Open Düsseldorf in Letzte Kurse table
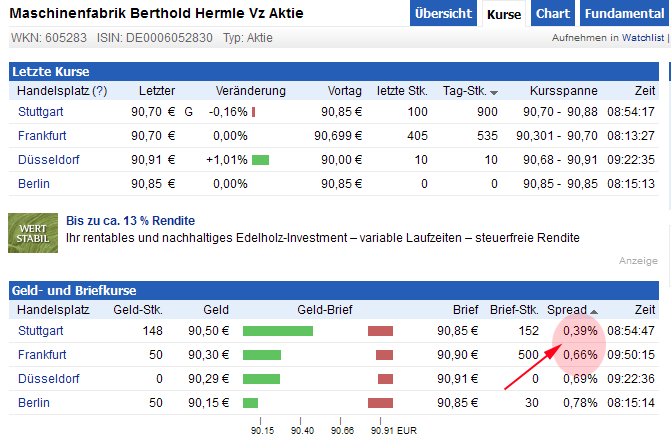Viewport: 671px width, 434px height. click(49, 160)
